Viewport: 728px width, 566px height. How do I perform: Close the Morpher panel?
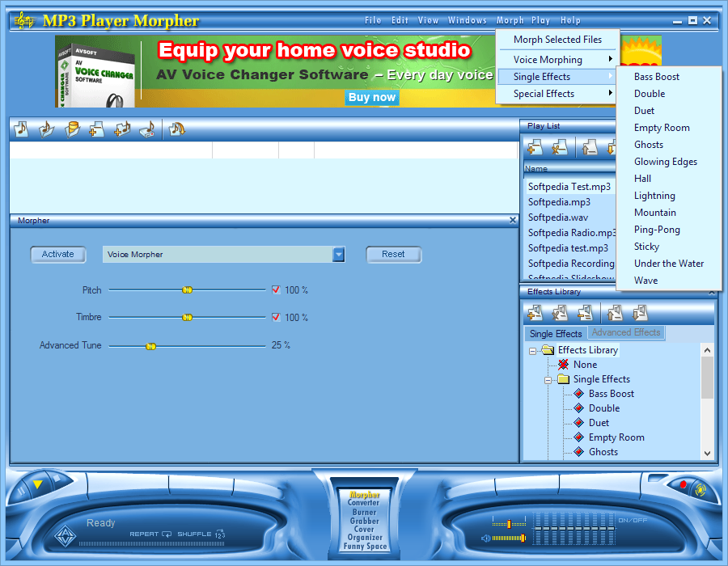(x=513, y=221)
